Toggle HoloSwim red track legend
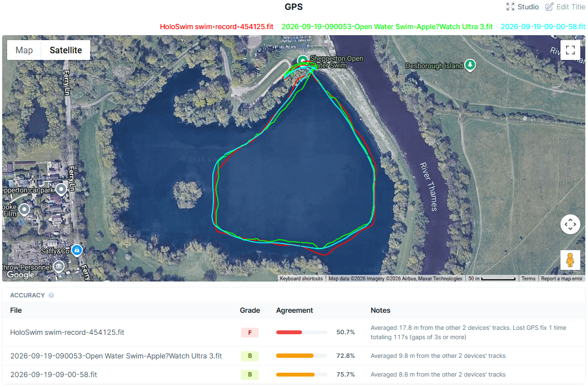Image resolution: width=588 pixels, height=387 pixels. coord(216,26)
